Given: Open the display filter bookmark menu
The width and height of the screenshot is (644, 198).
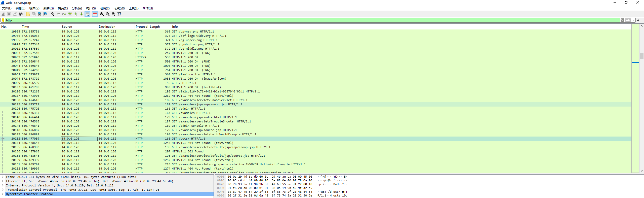Looking at the screenshot, I should coord(3,20).
